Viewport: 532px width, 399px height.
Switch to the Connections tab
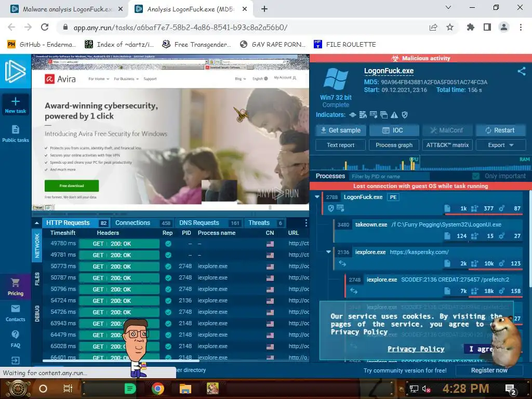(142, 223)
